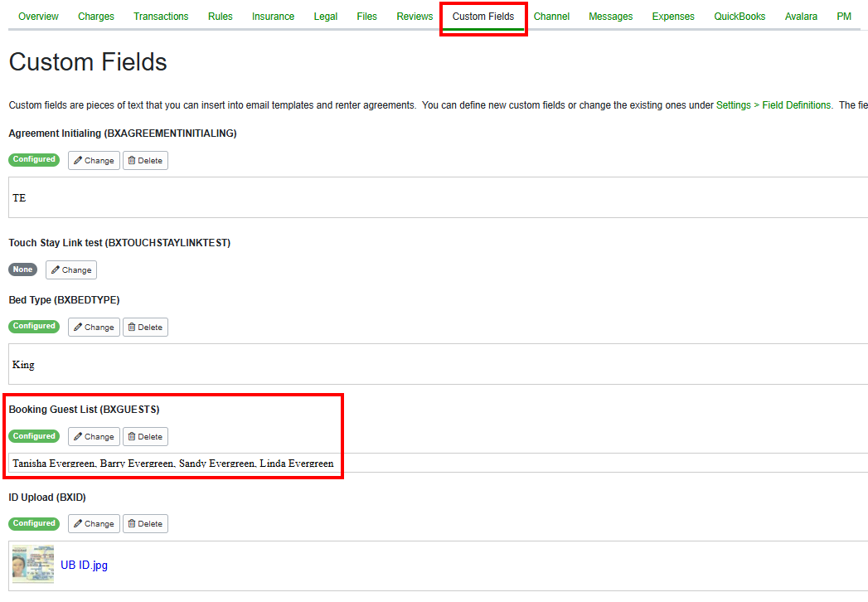The height and width of the screenshot is (602, 868).
Task: Open the UB ID.jpg file link
Action: click(x=84, y=565)
